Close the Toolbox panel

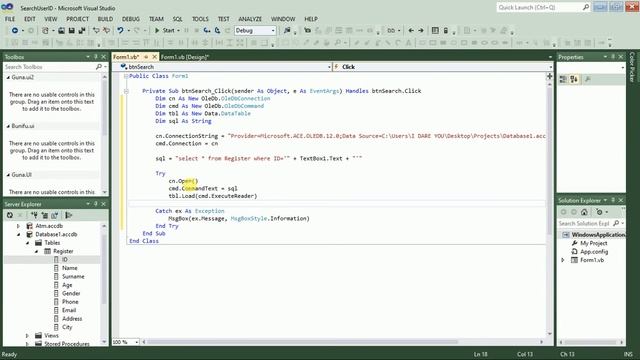[x=104, y=57]
